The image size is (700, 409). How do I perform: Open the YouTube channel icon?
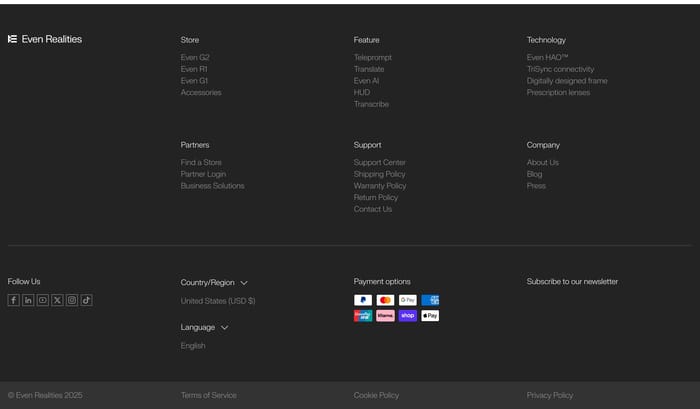[43, 300]
